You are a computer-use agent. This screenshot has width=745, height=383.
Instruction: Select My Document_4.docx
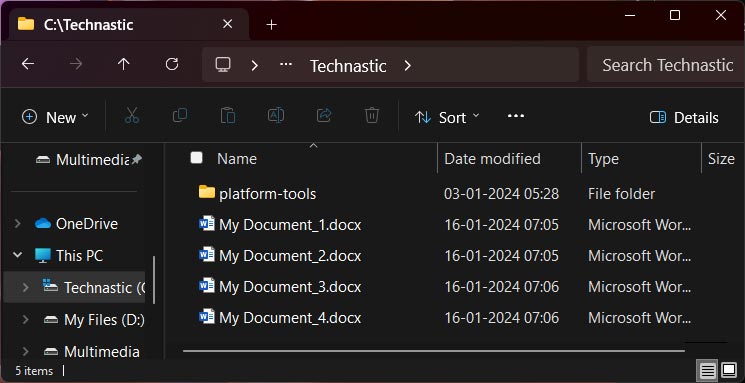[x=290, y=317]
